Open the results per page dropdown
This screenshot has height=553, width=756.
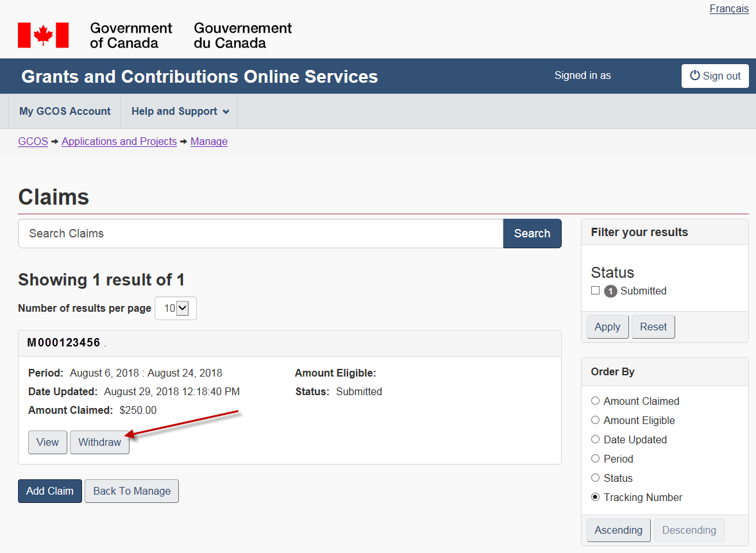point(175,309)
